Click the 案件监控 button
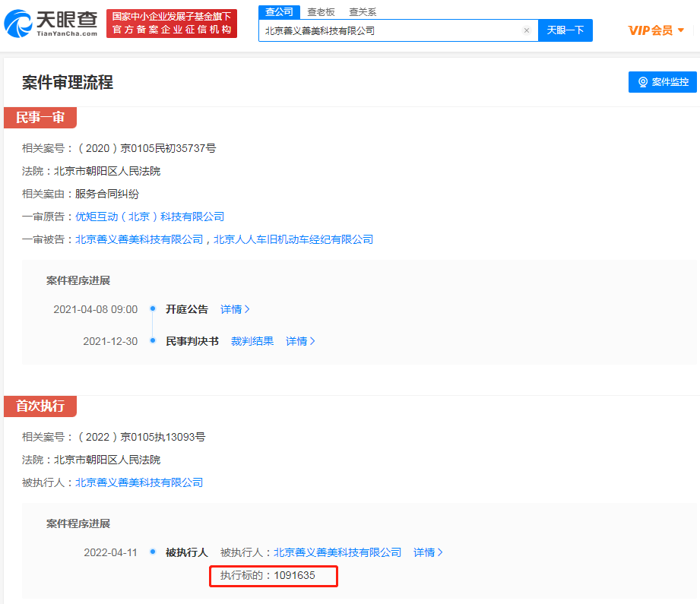 pyautogui.click(x=663, y=82)
